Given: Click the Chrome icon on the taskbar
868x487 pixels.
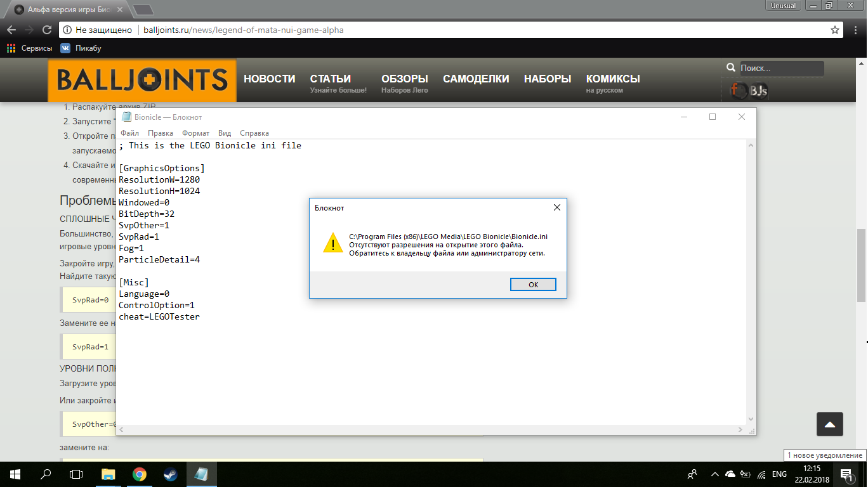Looking at the screenshot, I should pyautogui.click(x=140, y=474).
